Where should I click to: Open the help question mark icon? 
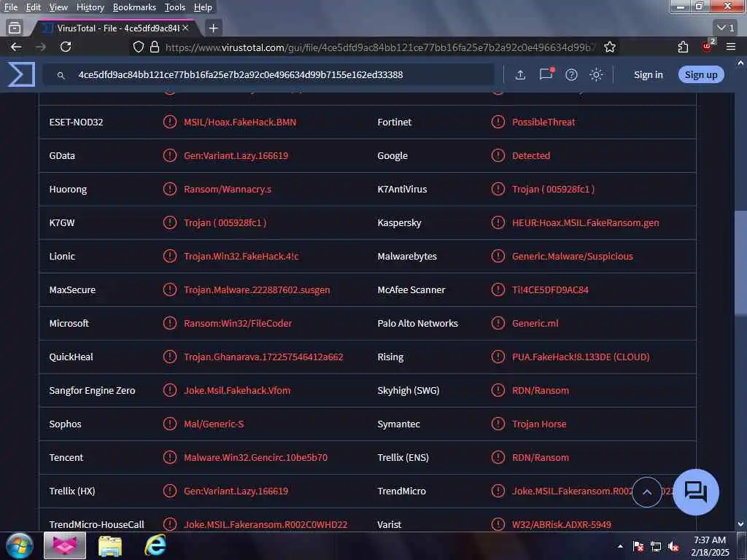pyautogui.click(x=571, y=75)
